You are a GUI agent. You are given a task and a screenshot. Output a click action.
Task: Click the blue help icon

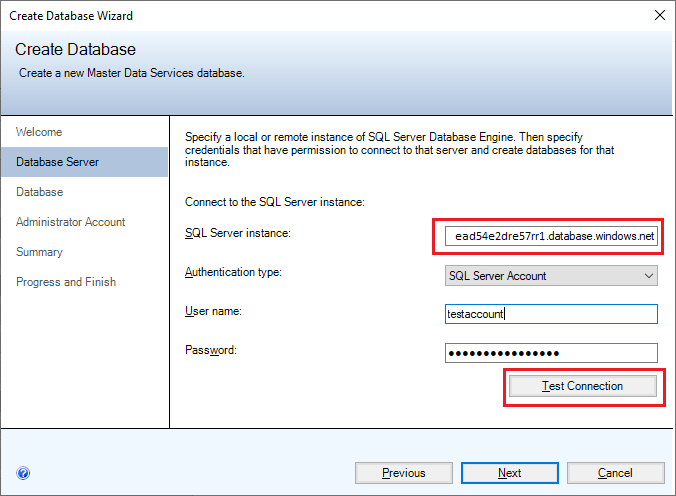[x=23, y=473]
